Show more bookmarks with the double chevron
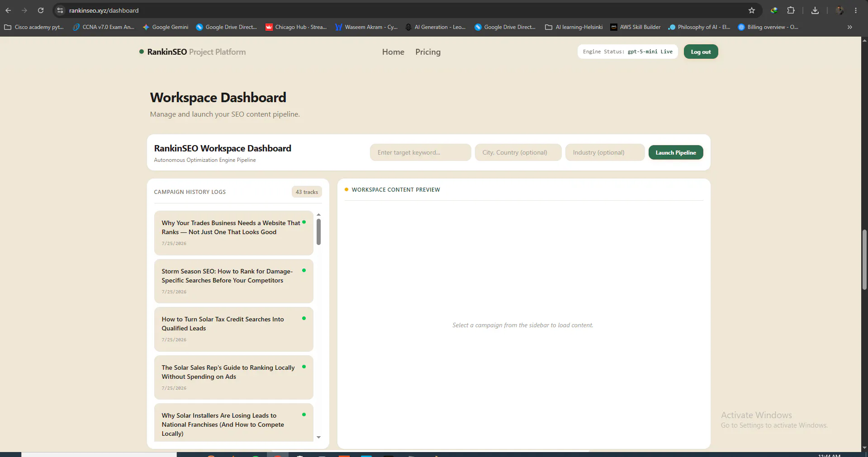The width and height of the screenshot is (868, 457). coord(850,27)
